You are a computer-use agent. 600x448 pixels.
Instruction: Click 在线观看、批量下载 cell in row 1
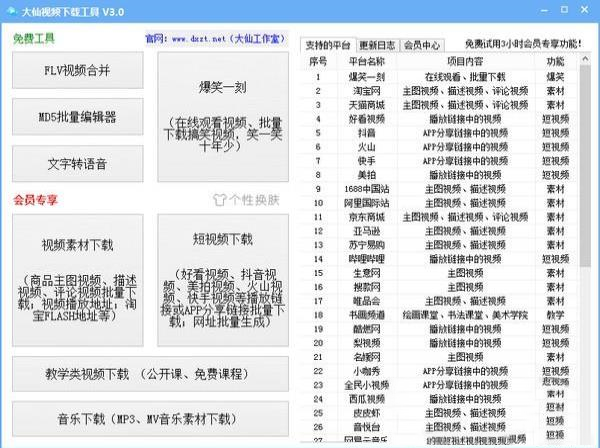click(x=465, y=77)
